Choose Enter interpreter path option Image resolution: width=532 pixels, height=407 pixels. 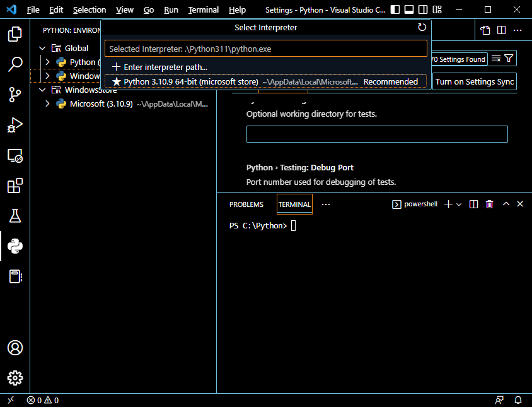pyautogui.click(x=265, y=67)
